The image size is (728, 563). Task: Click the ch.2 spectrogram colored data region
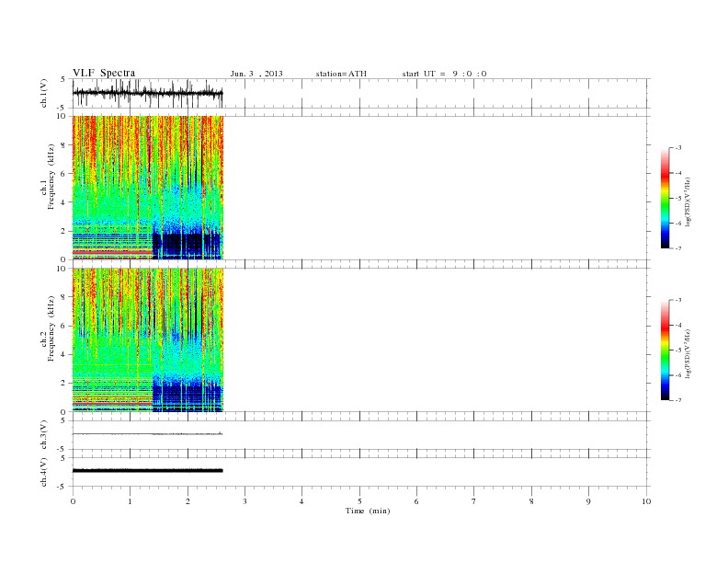(x=148, y=340)
